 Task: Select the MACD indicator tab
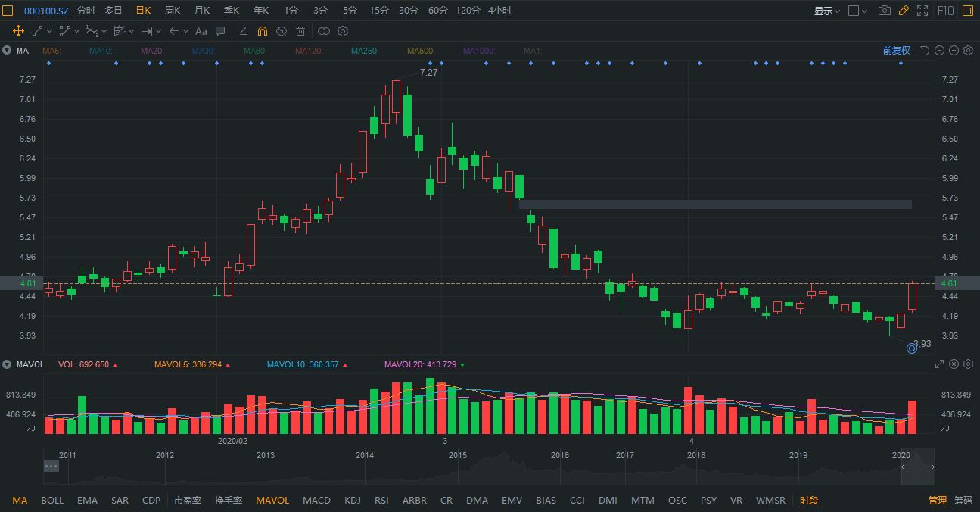tap(316, 500)
